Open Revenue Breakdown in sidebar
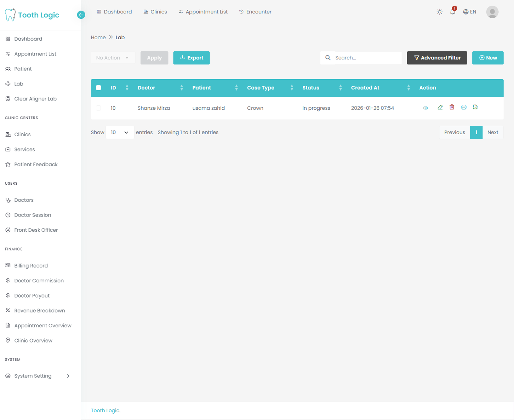 pos(40,310)
